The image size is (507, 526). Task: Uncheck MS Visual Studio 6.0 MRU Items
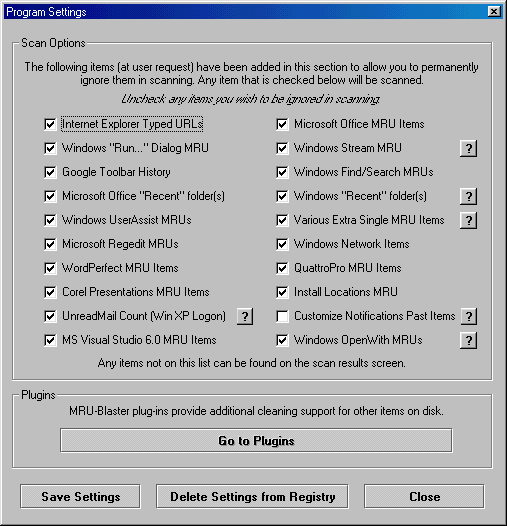pyautogui.click(x=50, y=340)
